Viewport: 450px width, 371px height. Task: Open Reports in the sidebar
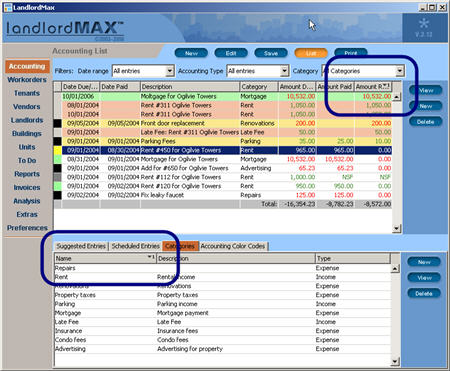coord(27,174)
